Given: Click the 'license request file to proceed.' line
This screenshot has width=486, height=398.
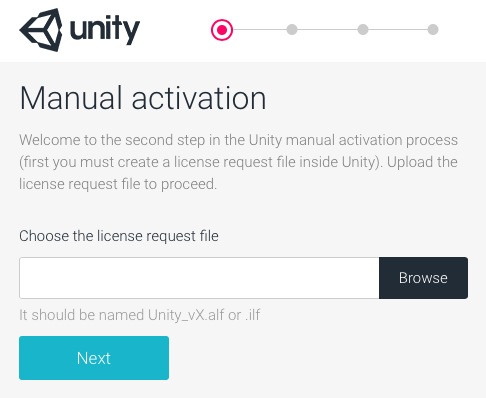Looking at the screenshot, I should point(118,184).
